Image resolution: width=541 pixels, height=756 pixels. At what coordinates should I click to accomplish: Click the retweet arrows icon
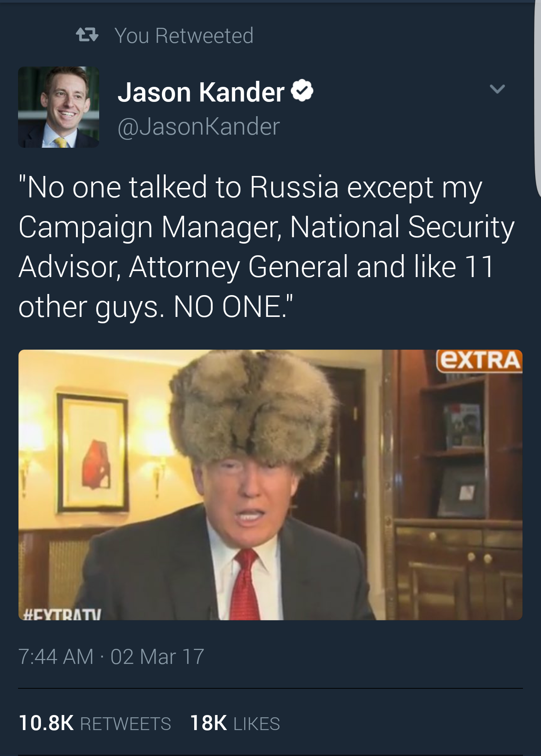[x=87, y=36]
